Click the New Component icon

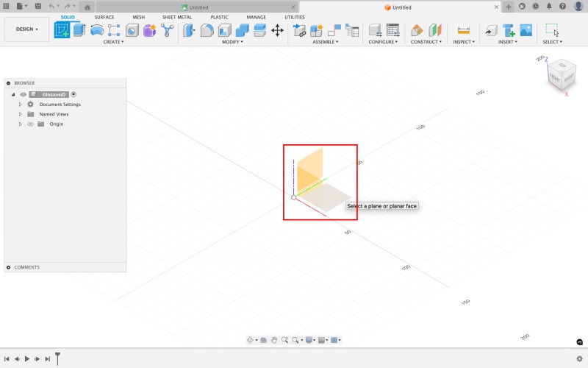317,30
